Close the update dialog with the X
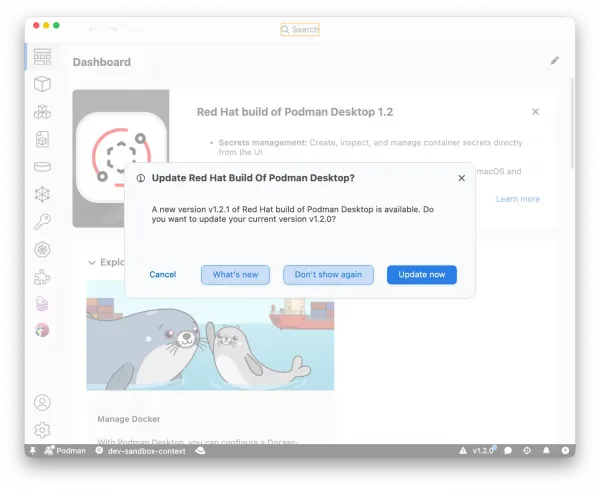 tap(461, 178)
